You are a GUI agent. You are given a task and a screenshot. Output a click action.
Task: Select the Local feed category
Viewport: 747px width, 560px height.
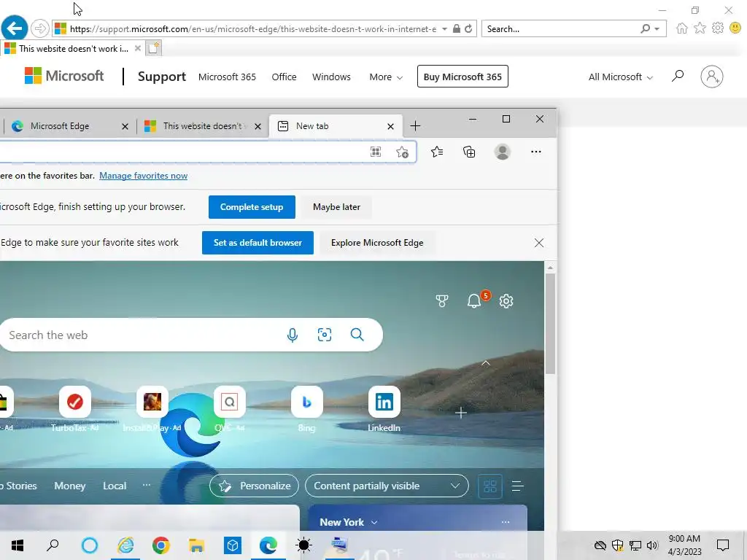[x=115, y=486]
